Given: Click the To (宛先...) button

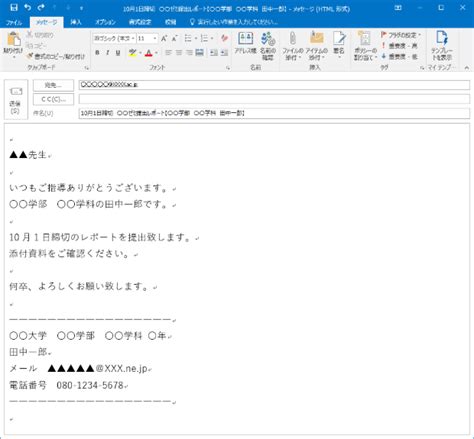Looking at the screenshot, I should (53, 85).
